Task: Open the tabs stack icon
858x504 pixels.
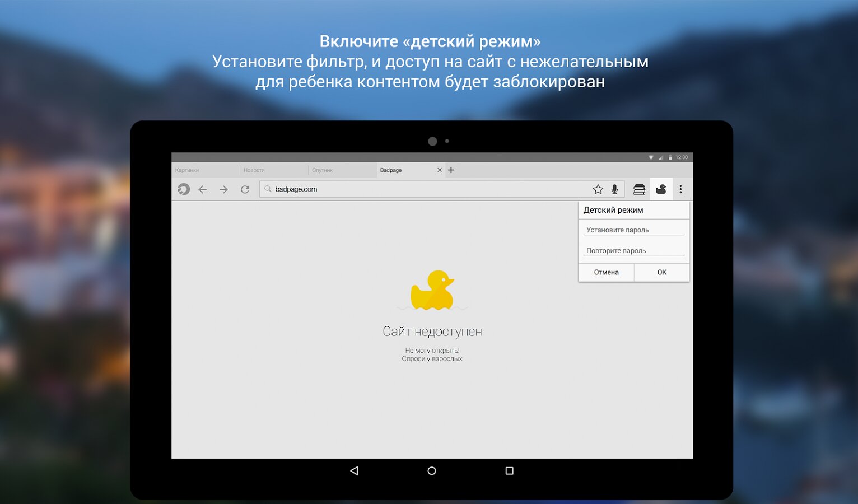Action: tap(639, 189)
